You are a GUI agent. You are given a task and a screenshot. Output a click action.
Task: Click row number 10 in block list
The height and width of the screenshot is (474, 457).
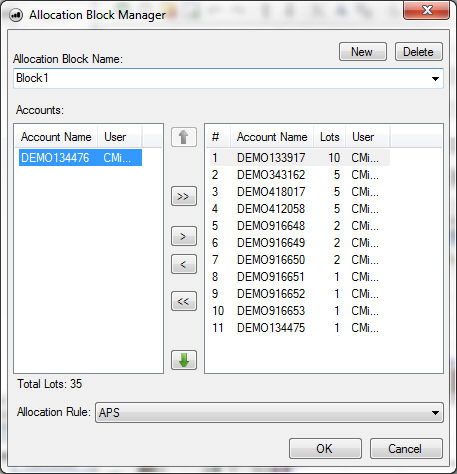[x=218, y=311]
